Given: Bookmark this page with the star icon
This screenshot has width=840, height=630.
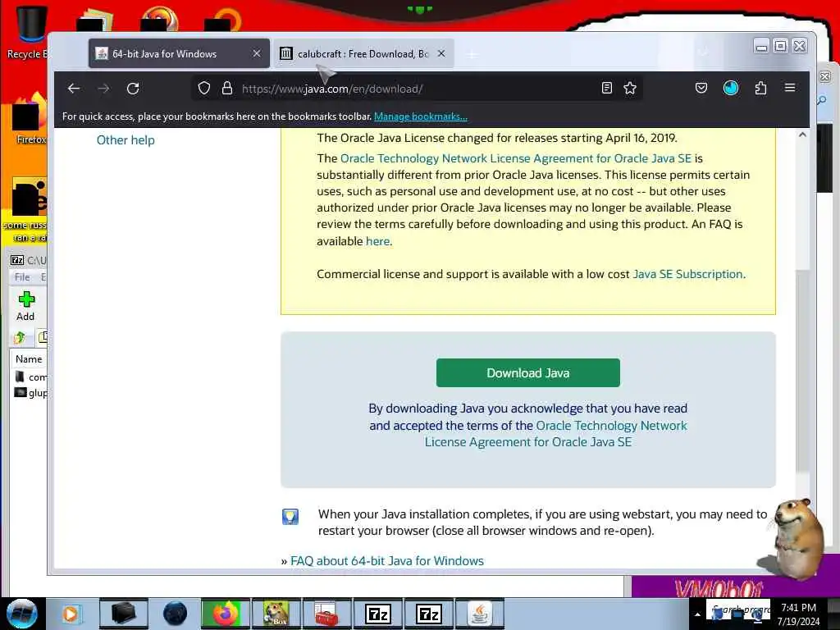Looking at the screenshot, I should tap(630, 89).
